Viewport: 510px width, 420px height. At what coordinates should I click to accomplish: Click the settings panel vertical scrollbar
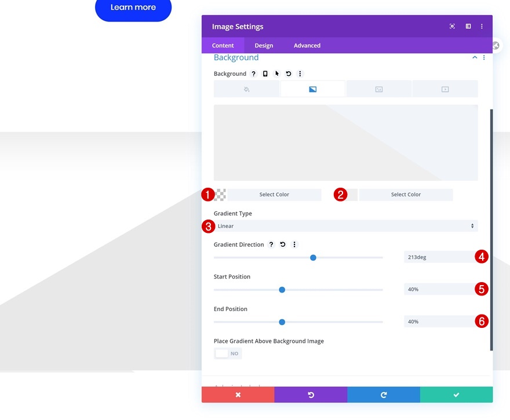click(491, 230)
